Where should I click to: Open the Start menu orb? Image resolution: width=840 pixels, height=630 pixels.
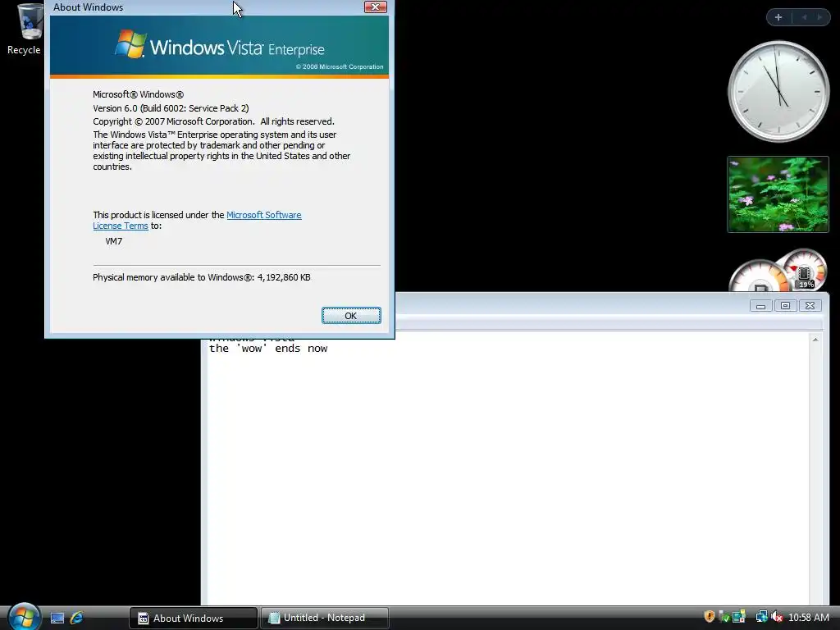click(x=24, y=617)
